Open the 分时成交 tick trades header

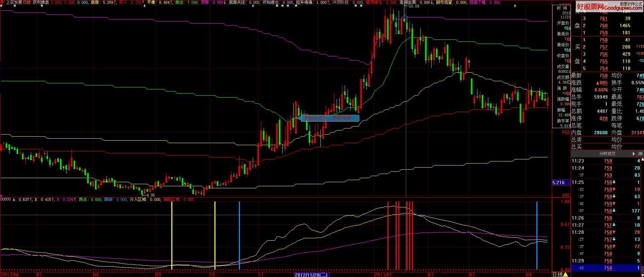pyautogui.click(x=607, y=154)
